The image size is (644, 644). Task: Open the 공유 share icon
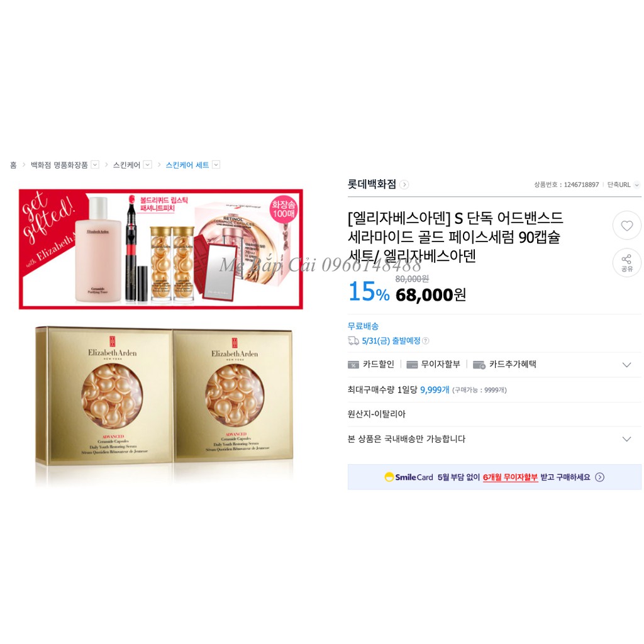point(626,263)
